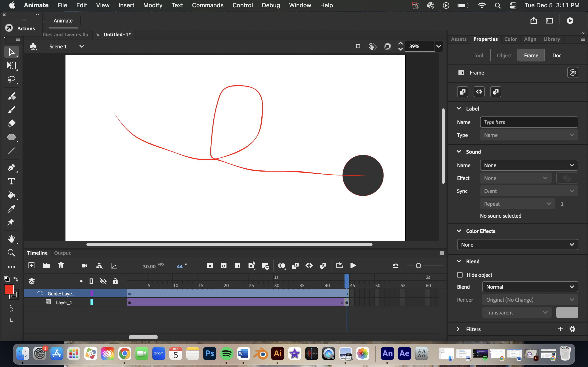Open the Blend mode Normal dropdown

(530, 287)
